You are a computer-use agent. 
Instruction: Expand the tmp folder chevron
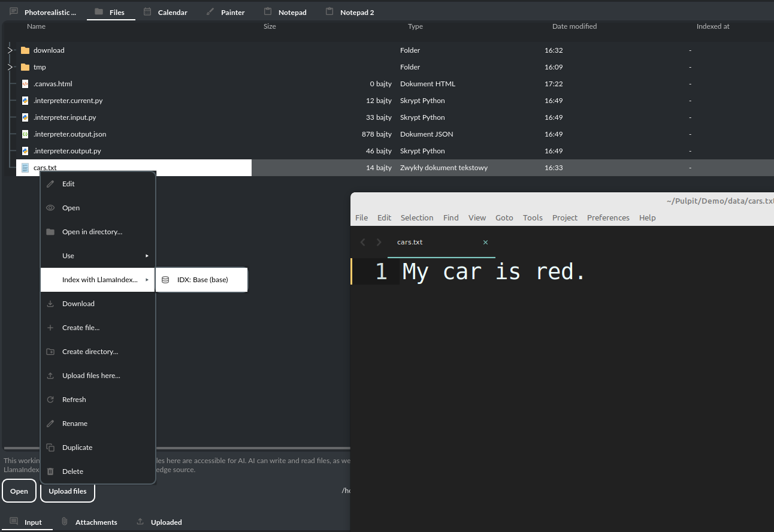pyautogui.click(x=10, y=67)
